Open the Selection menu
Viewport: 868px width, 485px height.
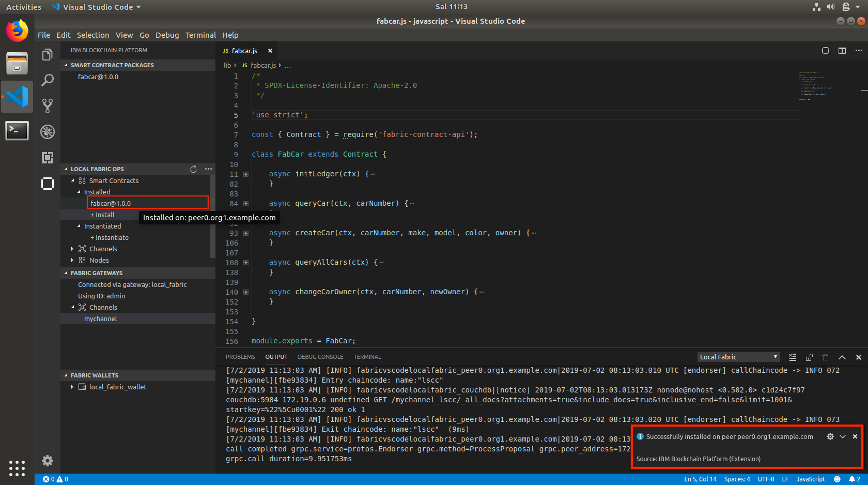point(93,35)
